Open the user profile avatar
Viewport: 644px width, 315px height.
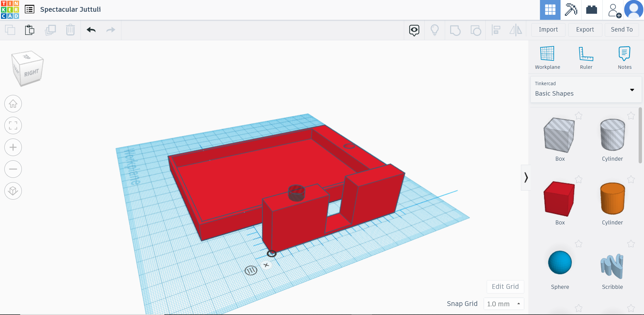pyautogui.click(x=634, y=10)
